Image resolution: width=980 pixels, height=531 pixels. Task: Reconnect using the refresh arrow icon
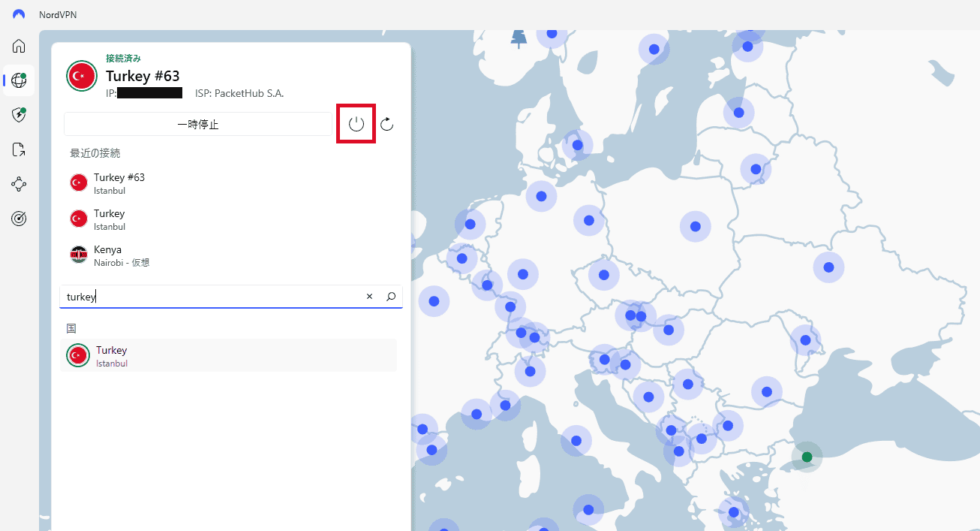386,124
